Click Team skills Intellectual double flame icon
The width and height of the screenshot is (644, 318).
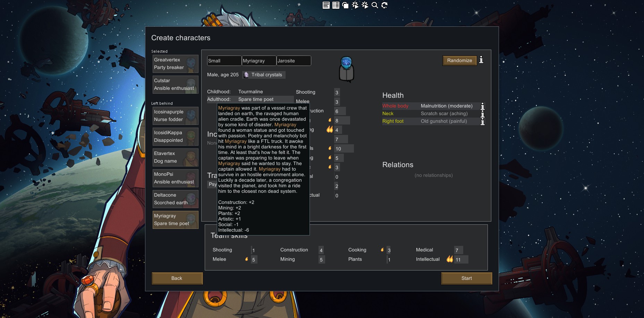[x=450, y=259]
